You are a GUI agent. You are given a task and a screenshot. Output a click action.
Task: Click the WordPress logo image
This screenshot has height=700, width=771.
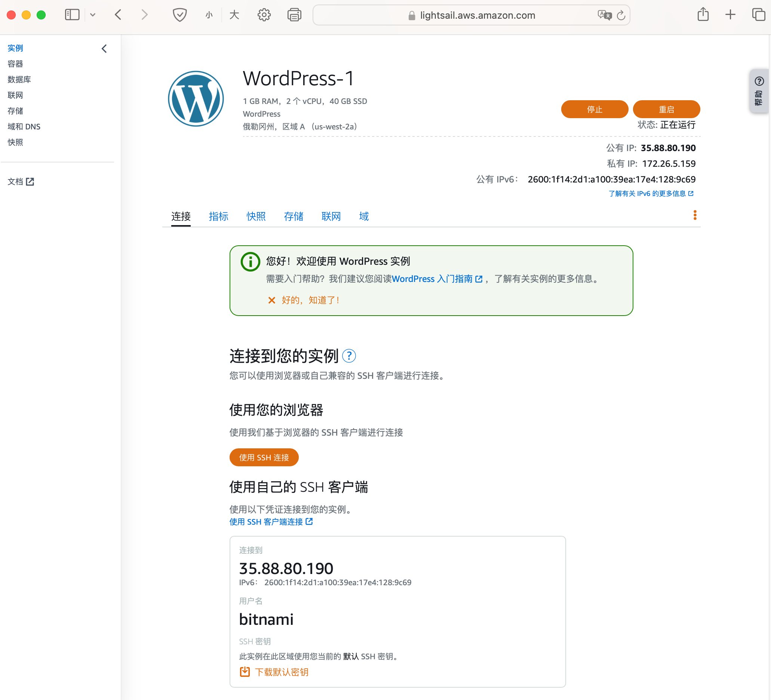point(196,99)
